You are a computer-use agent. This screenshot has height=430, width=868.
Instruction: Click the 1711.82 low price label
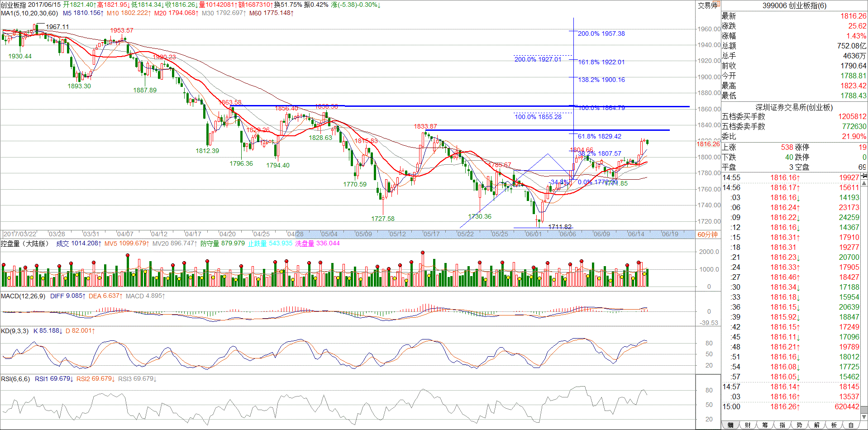[x=560, y=227]
